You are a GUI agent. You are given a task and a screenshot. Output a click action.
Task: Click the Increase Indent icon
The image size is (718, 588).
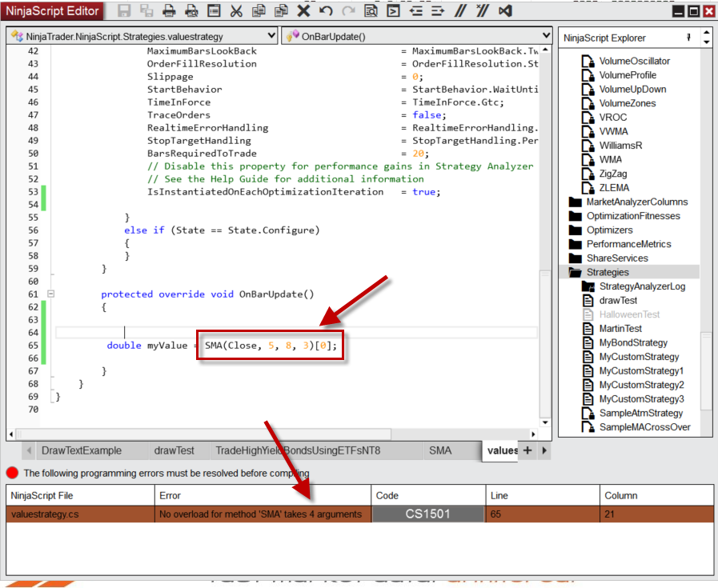(438, 10)
